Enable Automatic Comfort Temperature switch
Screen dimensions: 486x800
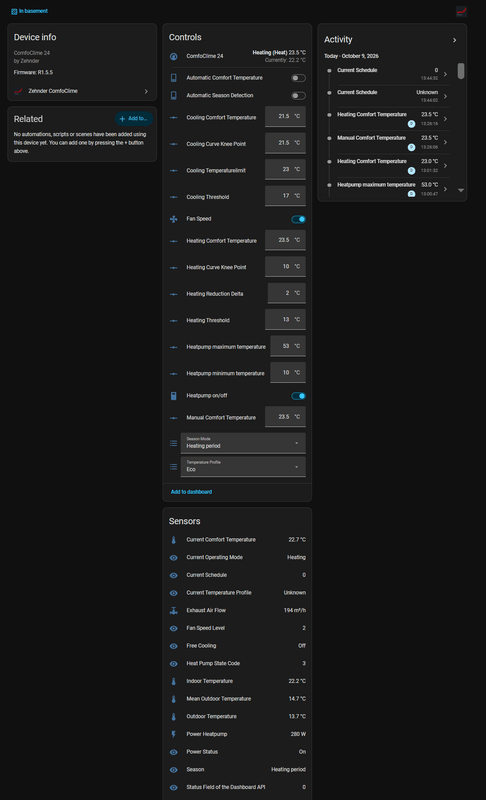(x=298, y=78)
